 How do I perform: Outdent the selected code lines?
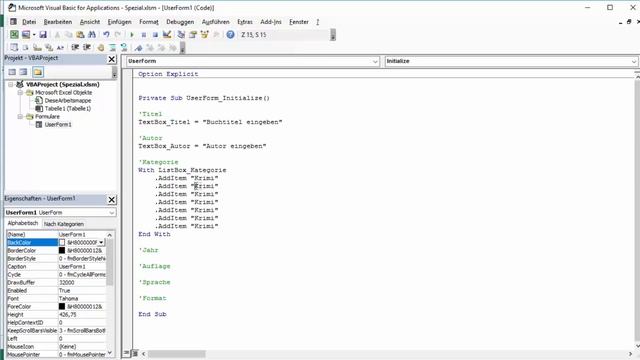[x=87, y=48]
